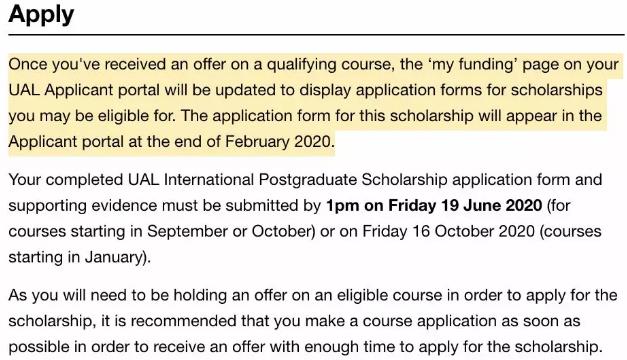The height and width of the screenshot is (360, 627).
Task: Click the words supporting evidence
Action: click(x=83, y=206)
